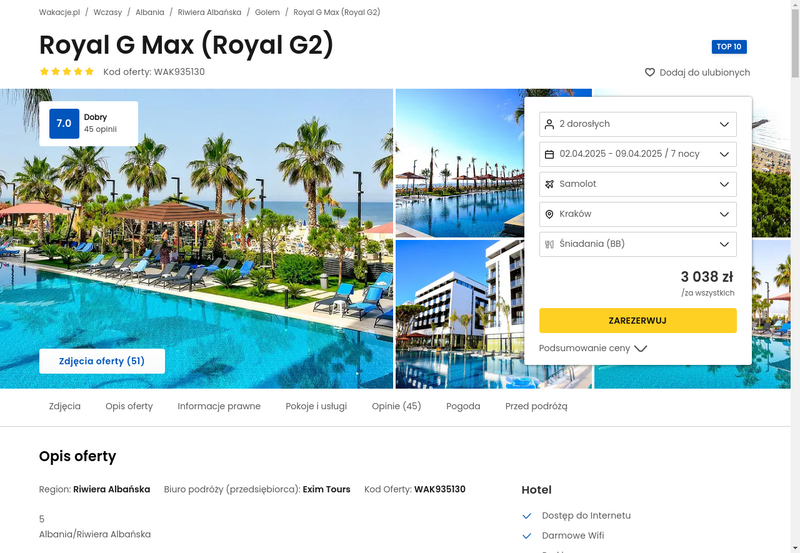Click the calendar icon in date field
The width and height of the screenshot is (800, 553).
click(549, 154)
